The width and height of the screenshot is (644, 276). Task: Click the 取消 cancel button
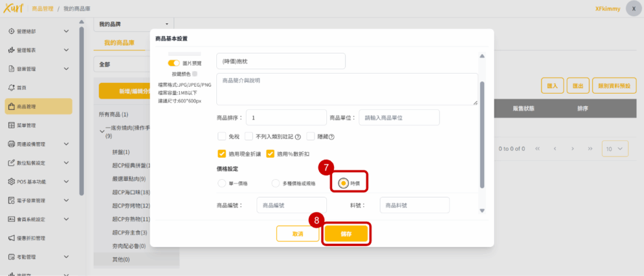[x=297, y=234]
